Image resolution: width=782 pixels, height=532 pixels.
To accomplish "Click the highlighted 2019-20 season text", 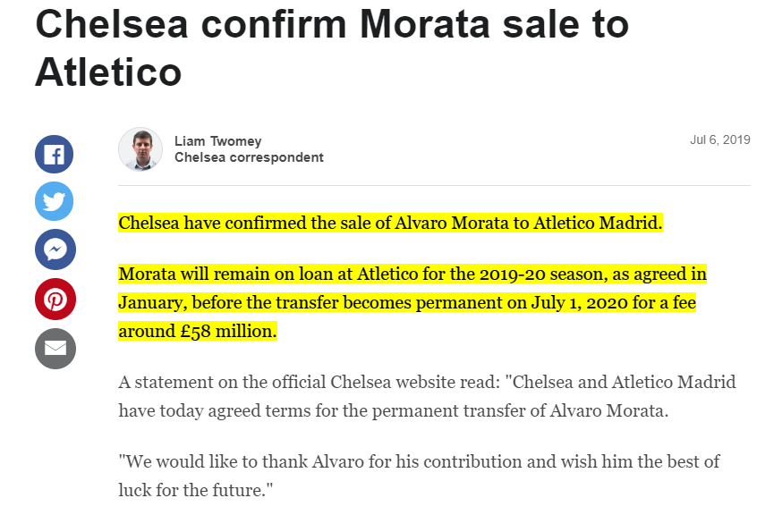I will 541,273.
